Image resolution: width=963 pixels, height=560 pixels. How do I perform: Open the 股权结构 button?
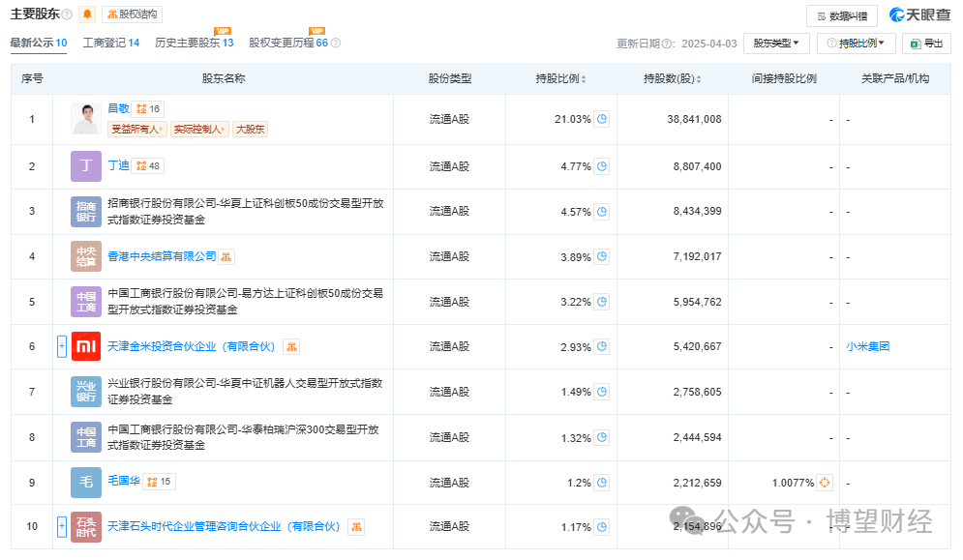tap(133, 15)
